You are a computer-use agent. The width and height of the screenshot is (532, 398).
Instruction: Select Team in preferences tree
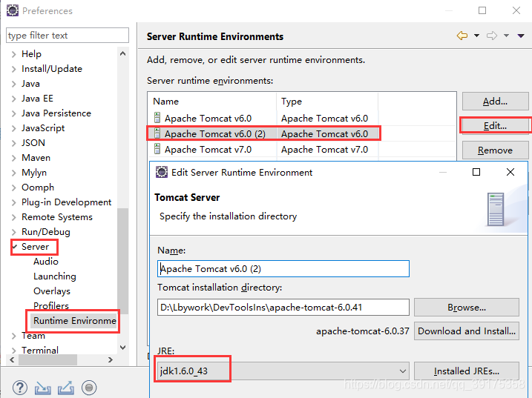pos(33,336)
